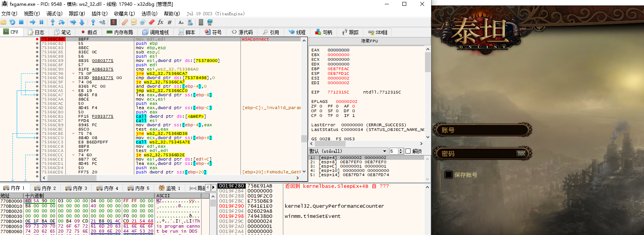
Task: Click the disassembly horizontal scrollbar
Action: click(x=171, y=178)
